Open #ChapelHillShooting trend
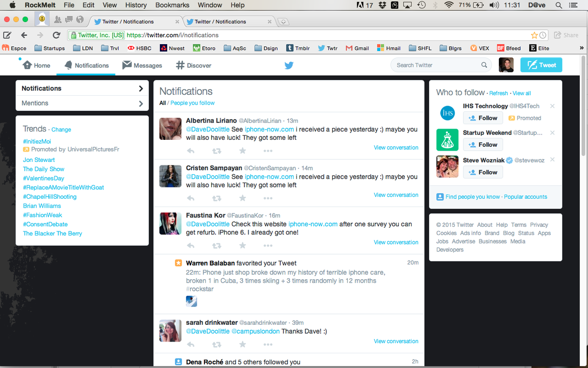The height and width of the screenshot is (368, 588). click(x=49, y=197)
